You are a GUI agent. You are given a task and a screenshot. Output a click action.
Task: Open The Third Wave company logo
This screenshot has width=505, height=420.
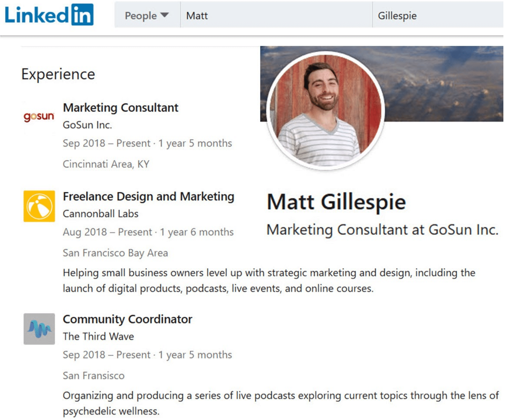pos(39,329)
